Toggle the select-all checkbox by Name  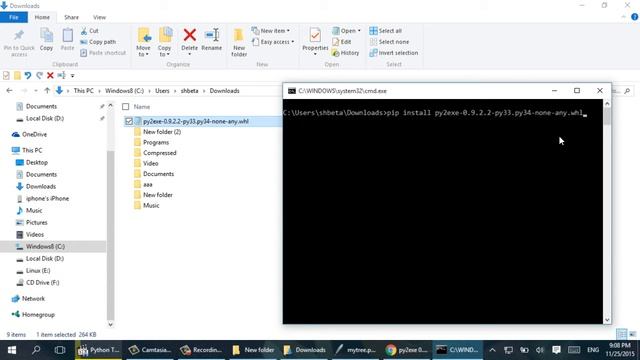coord(126,107)
